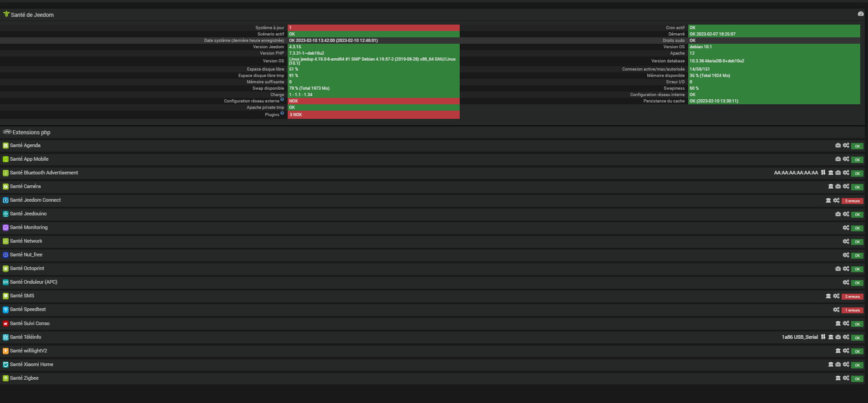This screenshot has height=403, width=868.
Task: Expand the Santé Agenda panel
Action: pos(25,145)
